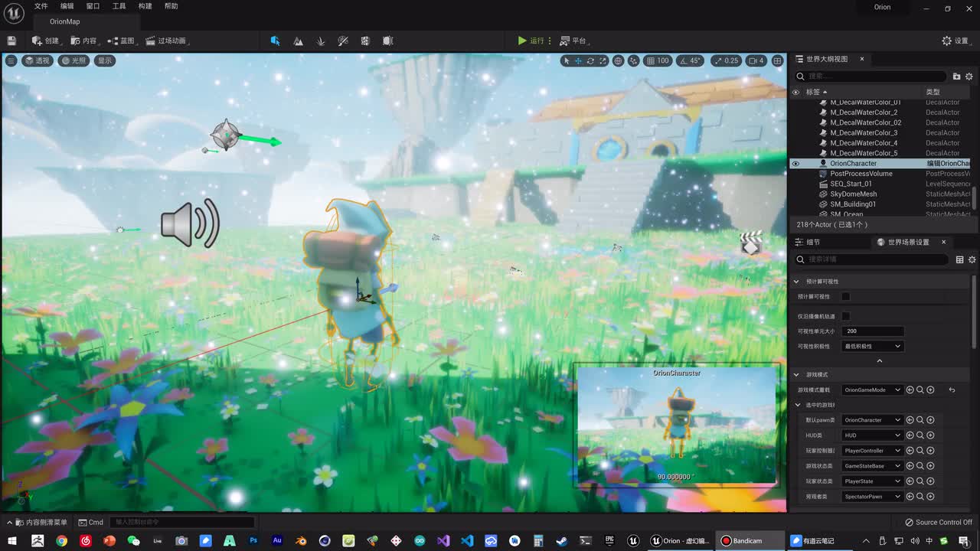
Task: Create new folder in World Outliner
Action: (956, 77)
